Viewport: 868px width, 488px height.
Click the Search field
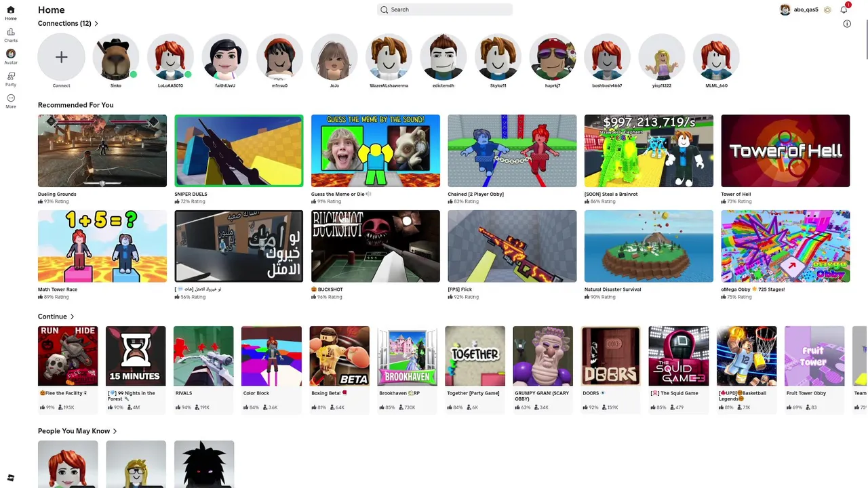[x=445, y=9]
